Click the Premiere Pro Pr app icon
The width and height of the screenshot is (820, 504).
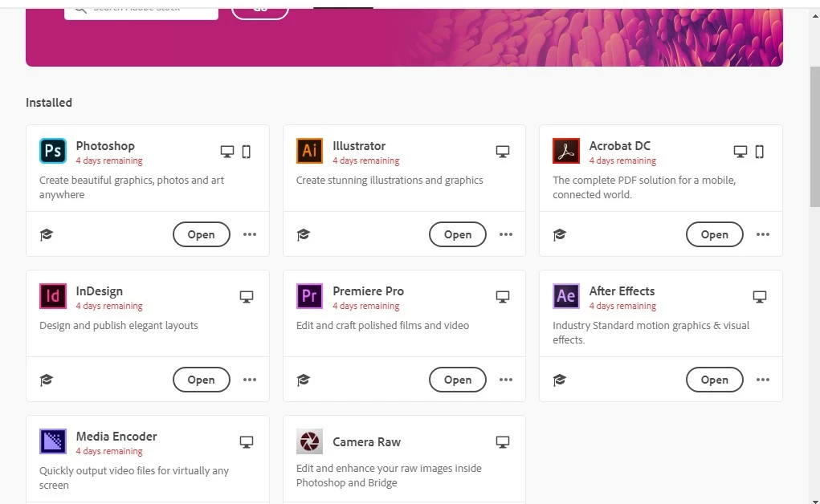[309, 296]
